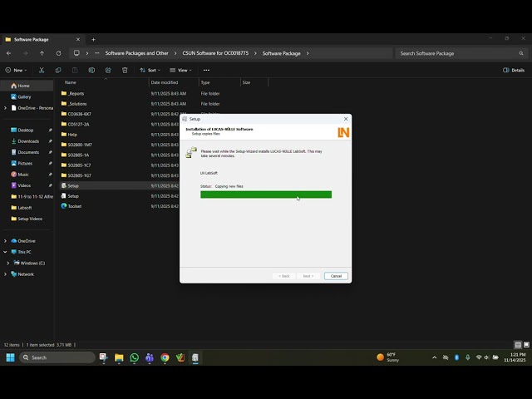Open Microsoft Teams from the taskbar
The width and height of the screenshot is (532, 399).
point(150,357)
